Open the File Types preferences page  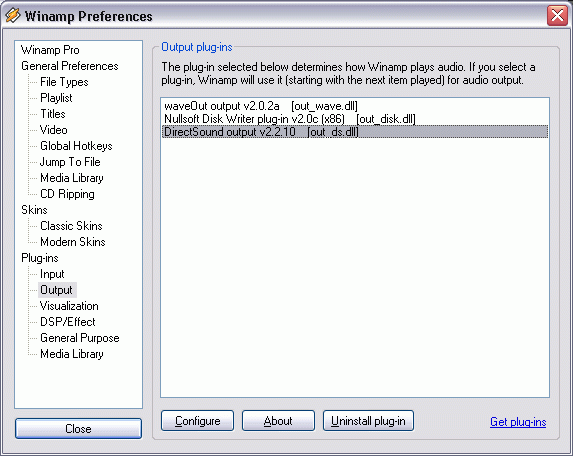[x=64, y=82]
